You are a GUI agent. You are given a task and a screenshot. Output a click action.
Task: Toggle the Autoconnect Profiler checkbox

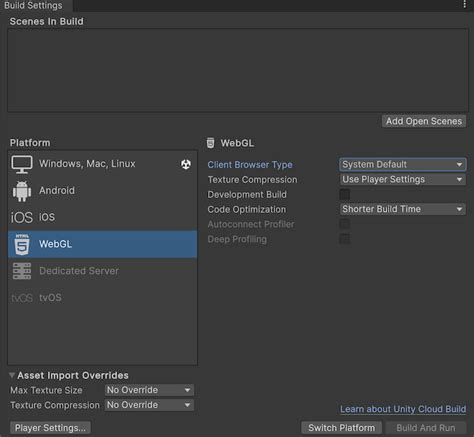345,224
